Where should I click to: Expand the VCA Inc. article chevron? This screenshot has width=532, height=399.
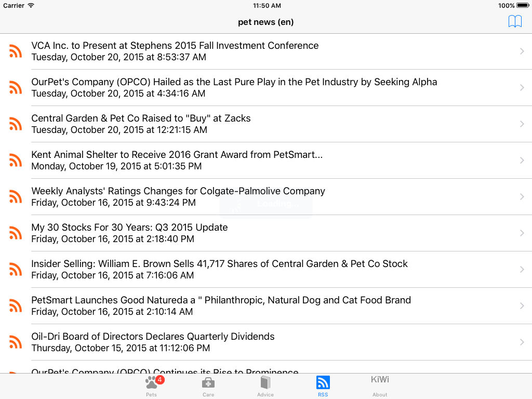coord(522,51)
